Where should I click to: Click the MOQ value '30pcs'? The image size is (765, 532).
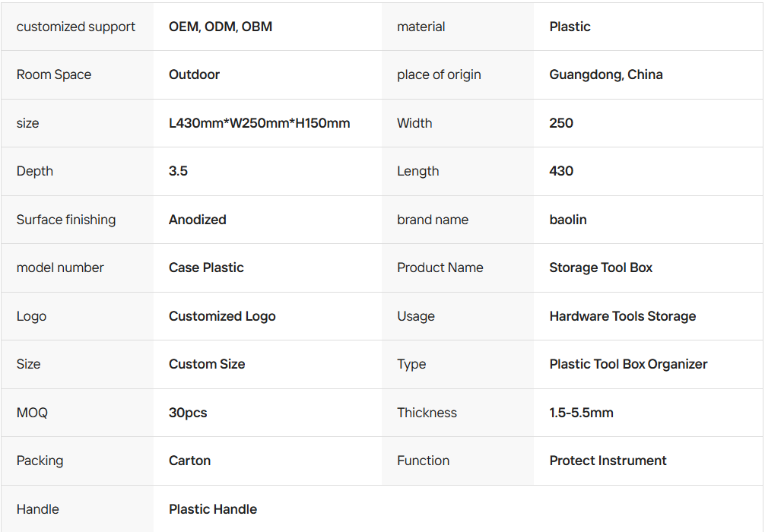(x=188, y=413)
